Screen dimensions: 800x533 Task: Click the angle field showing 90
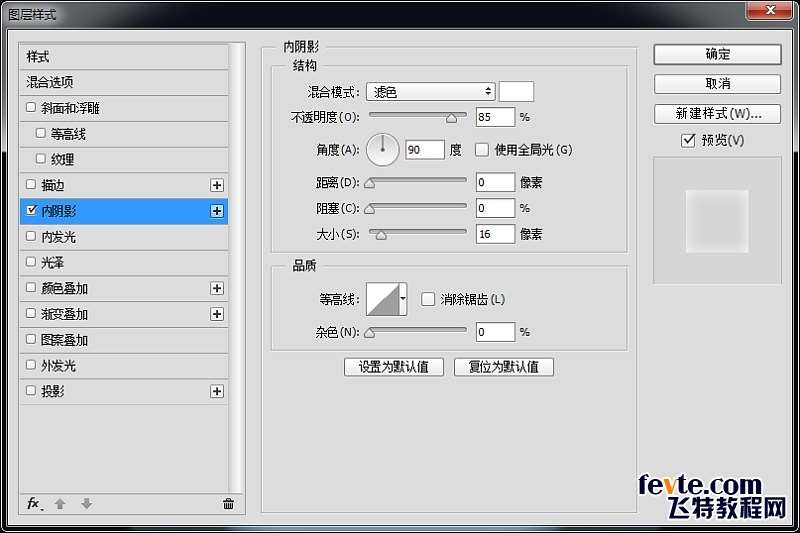pyautogui.click(x=425, y=150)
